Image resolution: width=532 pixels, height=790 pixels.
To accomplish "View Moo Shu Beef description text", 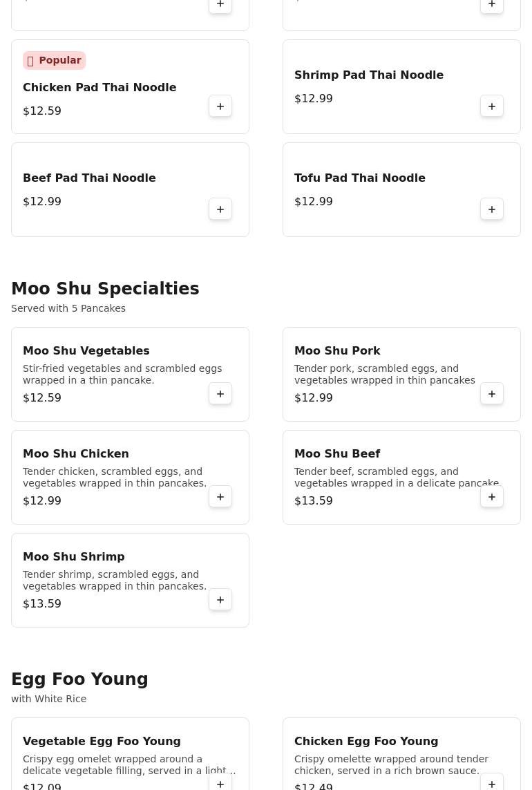I will [396, 478].
